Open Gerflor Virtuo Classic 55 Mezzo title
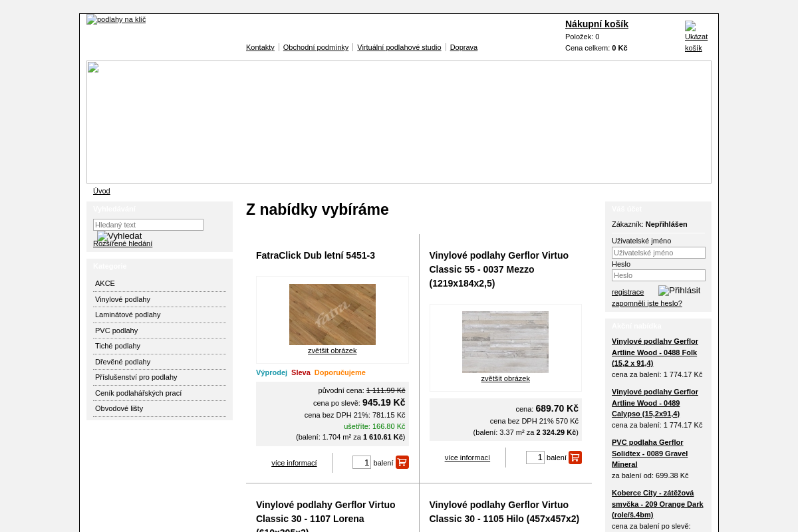This screenshot has height=532, width=798. pos(499,269)
